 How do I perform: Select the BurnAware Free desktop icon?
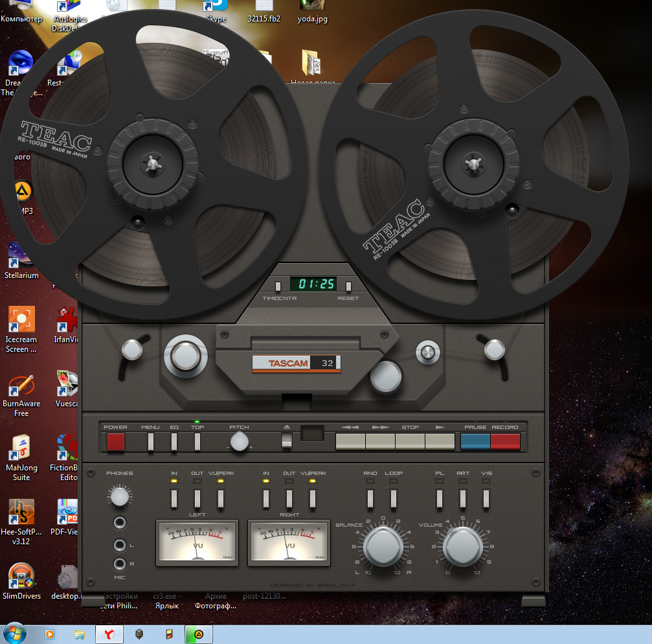[x=21, y=395]
